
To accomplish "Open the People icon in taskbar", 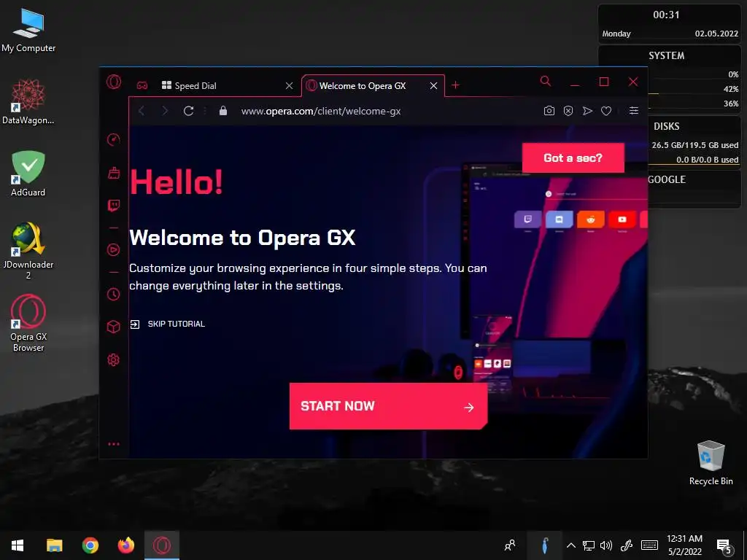I will click(x=510, y=545).
